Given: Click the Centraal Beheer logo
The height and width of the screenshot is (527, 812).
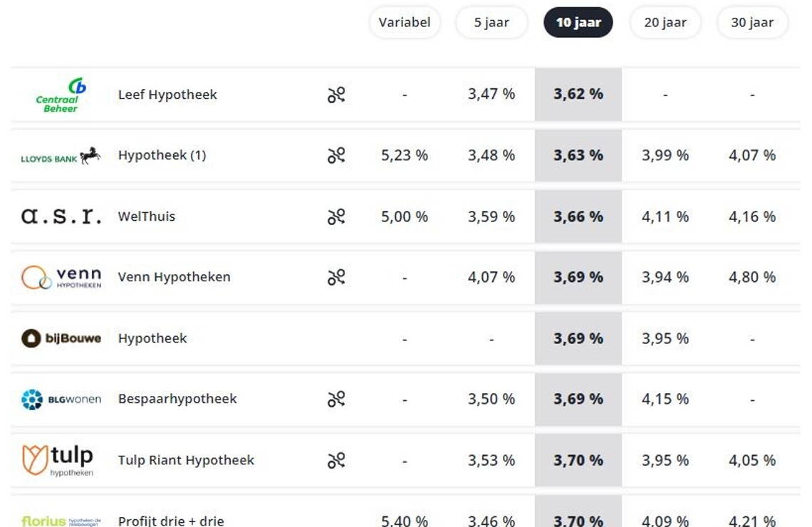Looking at the screenshot, I should point(61,95).
